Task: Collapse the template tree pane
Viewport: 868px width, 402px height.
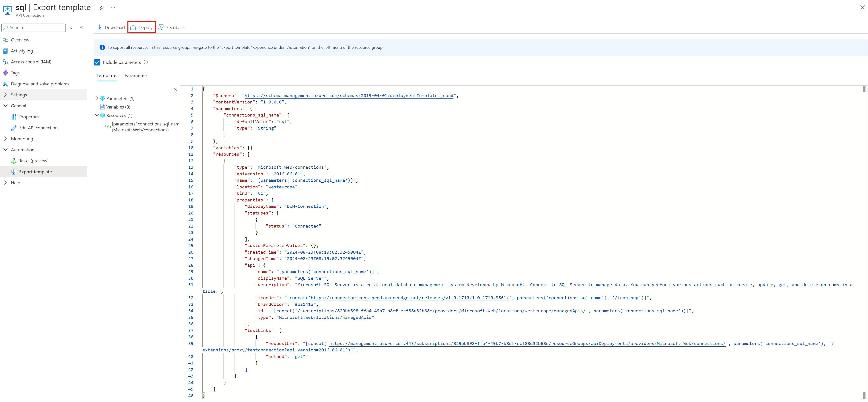Action: [x=175, y=89]
